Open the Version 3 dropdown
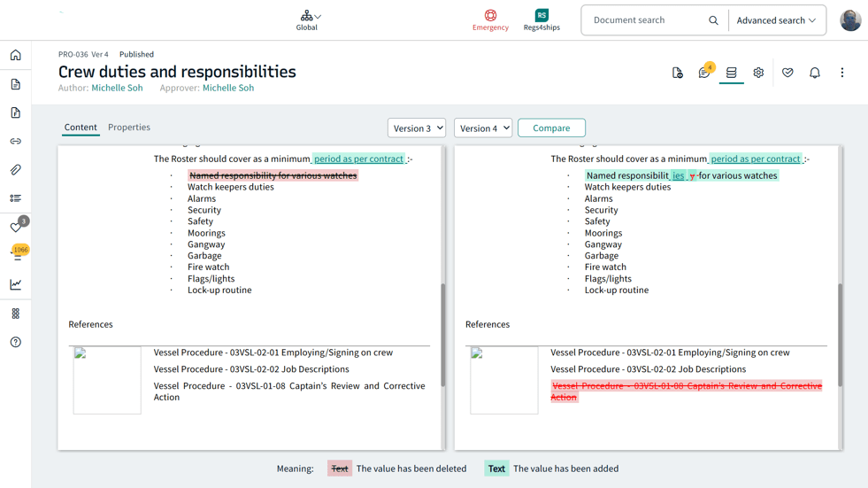The width and height of the screenshot is (868, 488). point(416,128)
